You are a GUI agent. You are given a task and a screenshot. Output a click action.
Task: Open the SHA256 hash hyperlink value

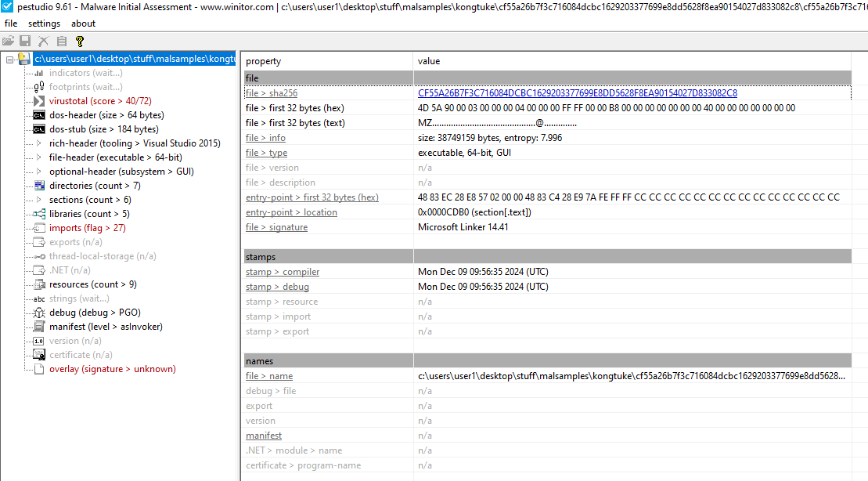[x=578, y=93]
